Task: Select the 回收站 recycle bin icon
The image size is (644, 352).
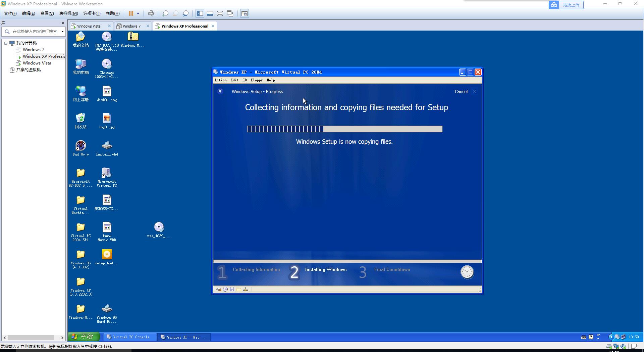Action: click(x=80, y=121)
